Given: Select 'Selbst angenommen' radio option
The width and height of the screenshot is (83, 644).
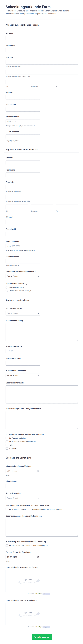Looking at the screenshot, I should 7,287.
